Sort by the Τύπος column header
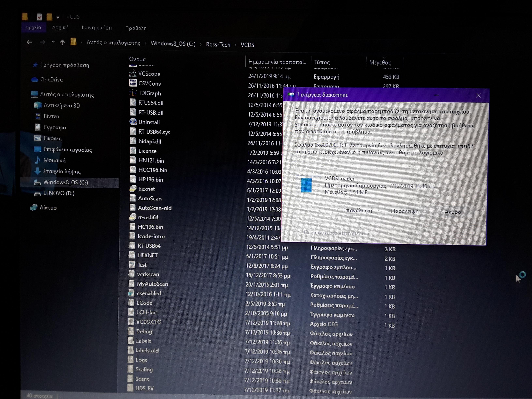532x399 pixels. (322, 63)
